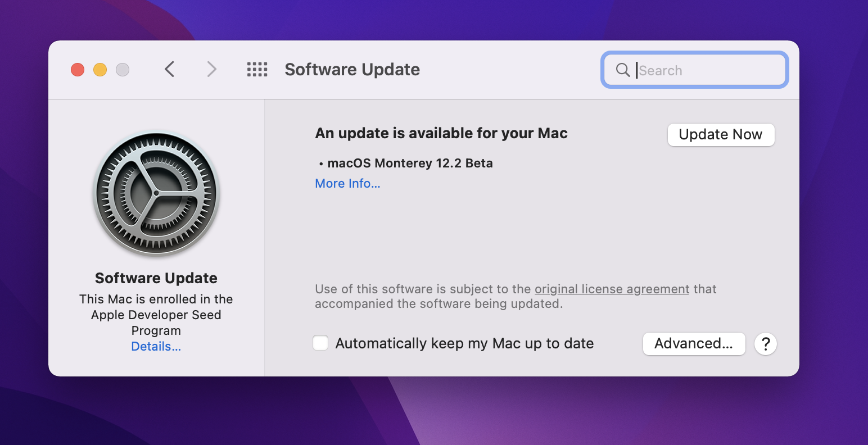The height and width of the screenshot is (445, 868).
Task: Click the "An update is available" heading
Action: point(441,133)
